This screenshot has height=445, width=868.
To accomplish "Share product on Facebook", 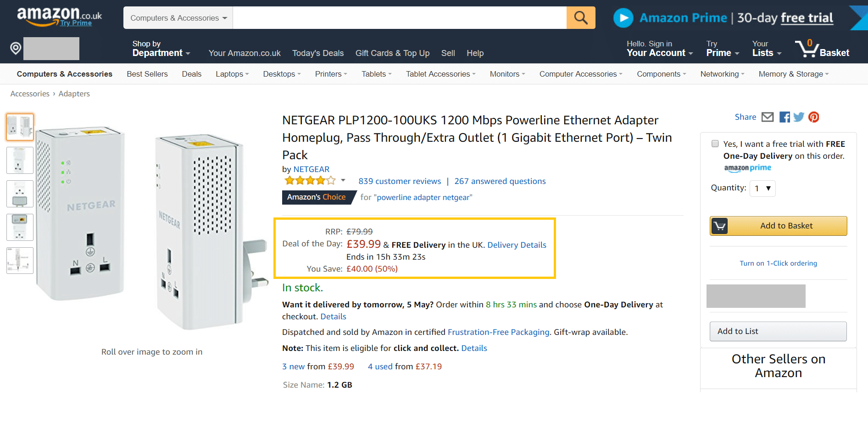I will coord(785,117).
